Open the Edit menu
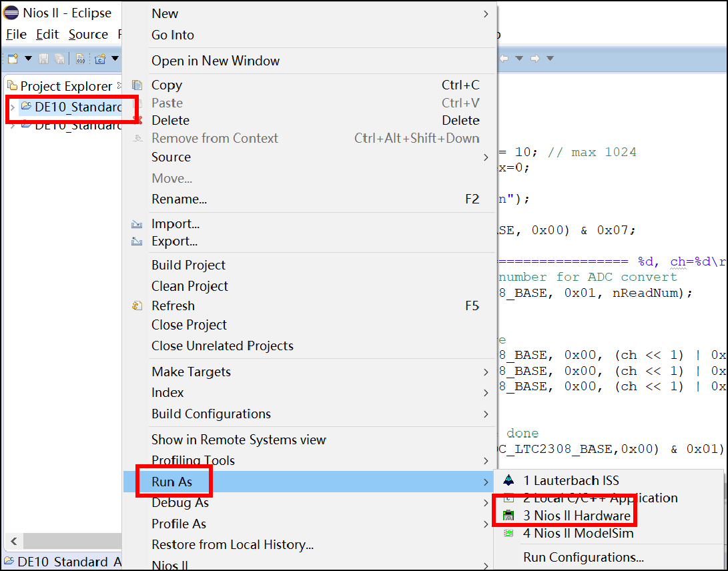Viewport: 728px width, 571px height. 47,34
